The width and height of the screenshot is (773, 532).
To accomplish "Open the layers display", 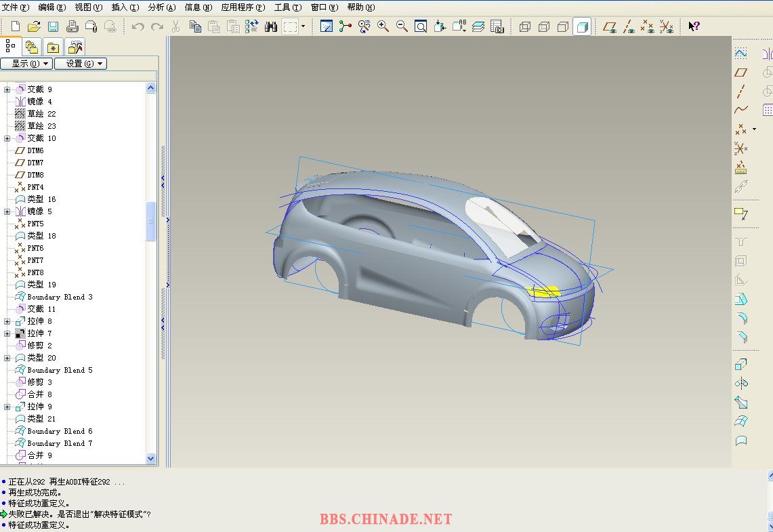I will pyautogui.click(x=478, y=26).
